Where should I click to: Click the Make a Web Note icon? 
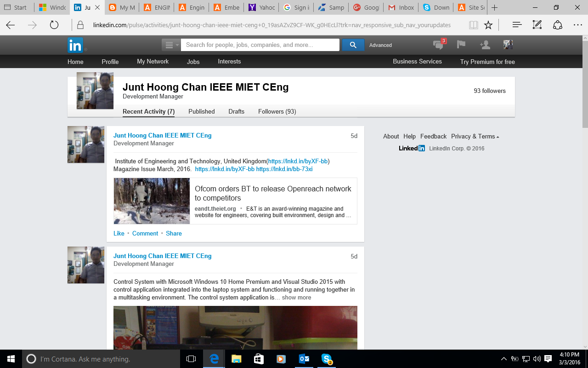point(537,25)
